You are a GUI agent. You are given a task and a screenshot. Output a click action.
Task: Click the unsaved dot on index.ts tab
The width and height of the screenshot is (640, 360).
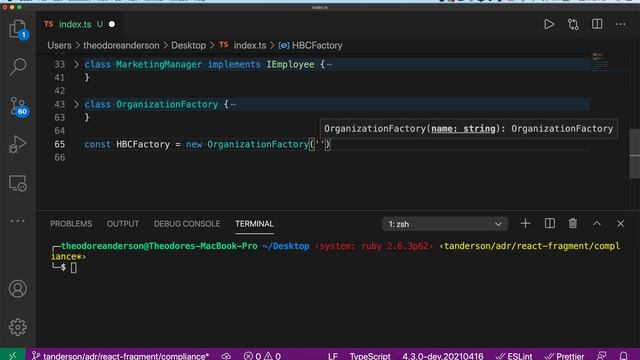[x=112, y=24]
